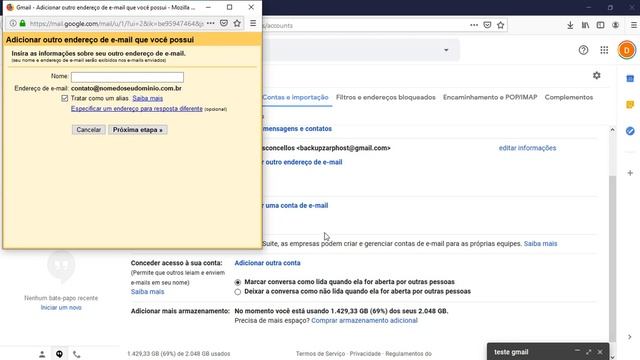Select Marcar conversa como lida radio option

click(x=238, y=282)
